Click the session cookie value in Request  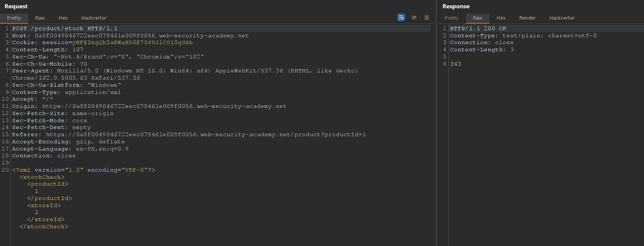click(132, 43)
